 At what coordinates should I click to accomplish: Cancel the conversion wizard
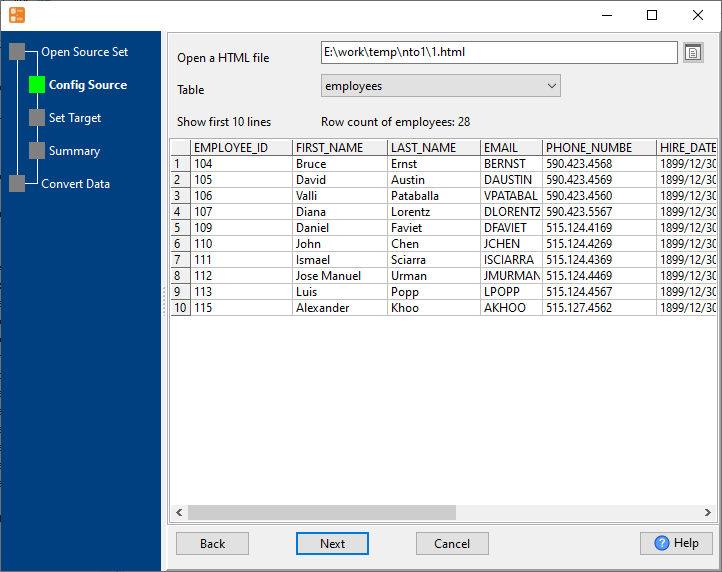[x=452, y=543]
